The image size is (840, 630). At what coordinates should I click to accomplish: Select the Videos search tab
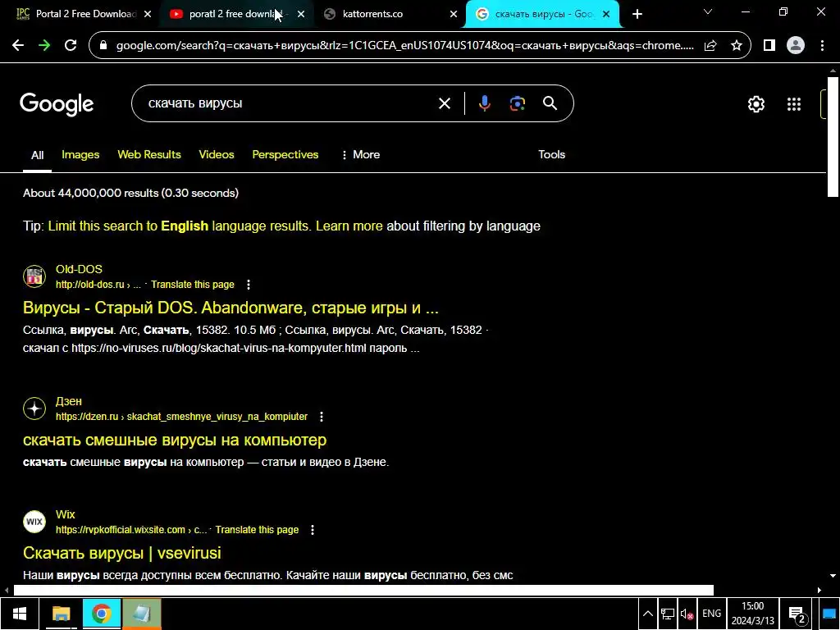click(x=217, y=155)
